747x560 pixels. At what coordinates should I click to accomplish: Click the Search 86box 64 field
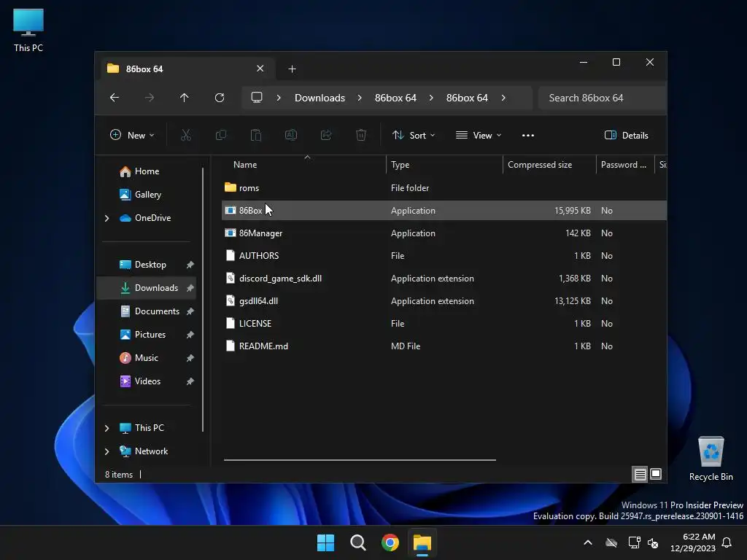tap(602, 98)
